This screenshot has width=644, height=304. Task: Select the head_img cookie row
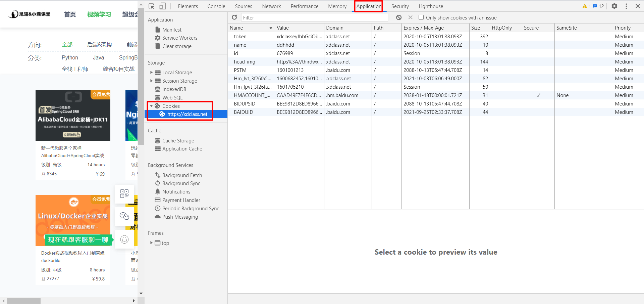[436, 61]
